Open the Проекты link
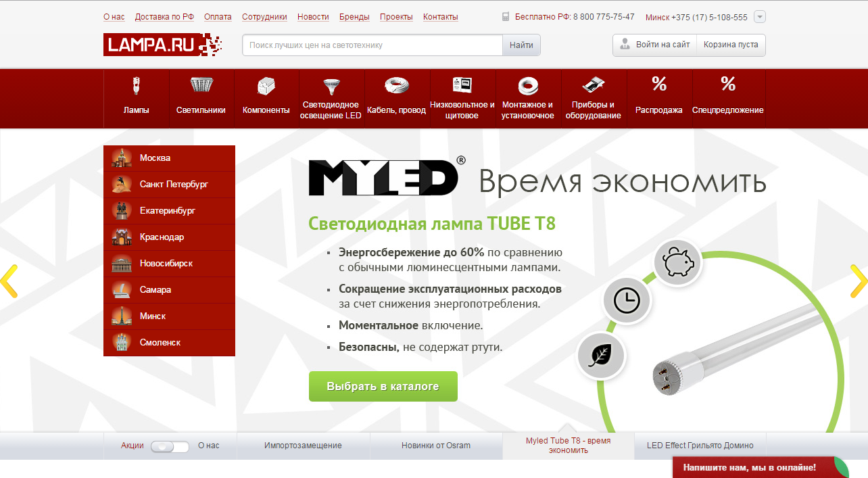Viewport: 868px width, 478px height. [x=396, y=17]
